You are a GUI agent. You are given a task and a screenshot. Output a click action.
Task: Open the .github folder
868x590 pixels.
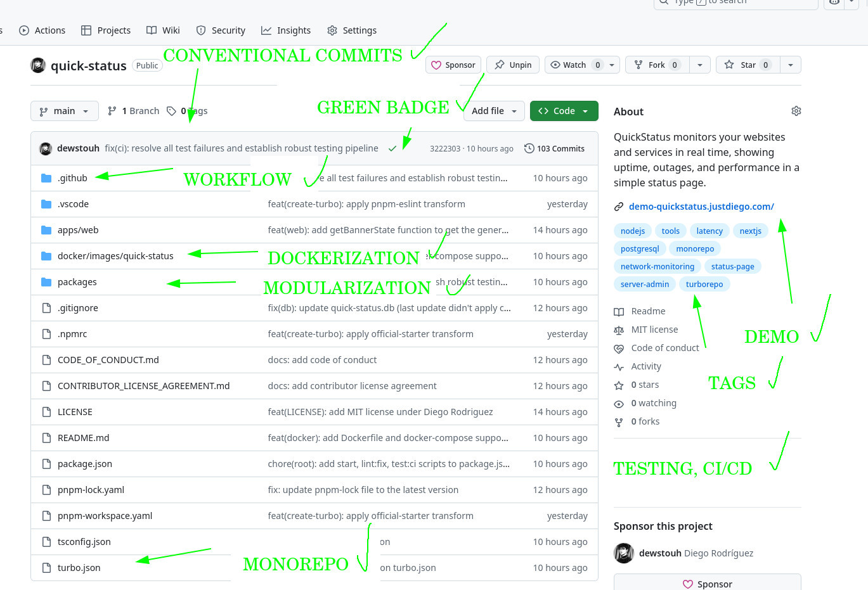72,178
